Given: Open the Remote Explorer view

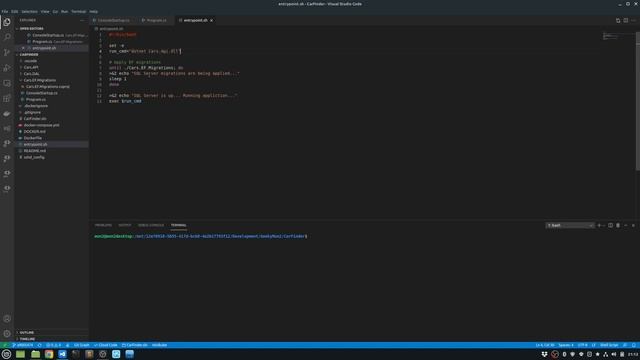Looking at the screenshot, I should [7, 83].
